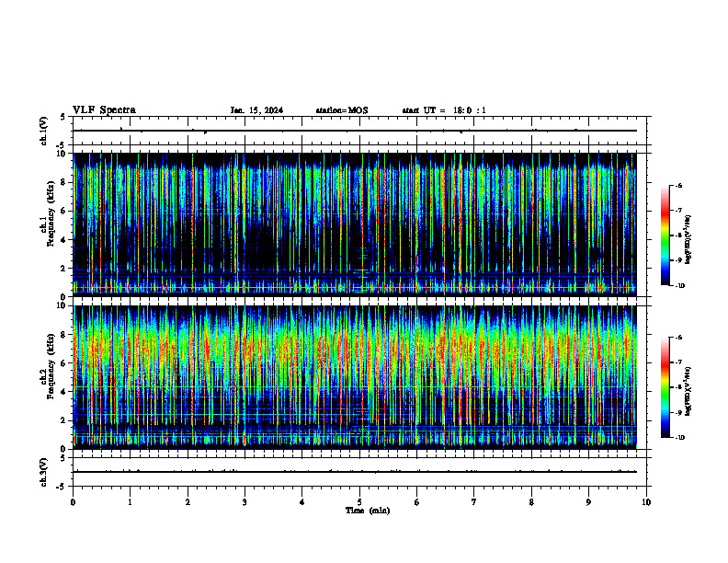Click the "1" tick on the Time axis
The width and height of the screenshot is (728, 563).
pos(130,502)
